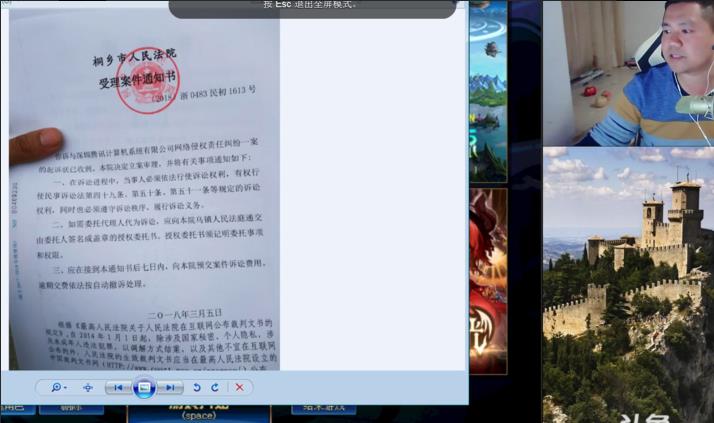Open the zoom magnifier dropdown in photo viewer

click(58, 387)
